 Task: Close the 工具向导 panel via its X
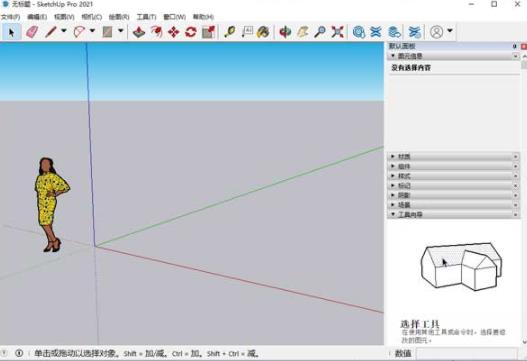(516, 214)
